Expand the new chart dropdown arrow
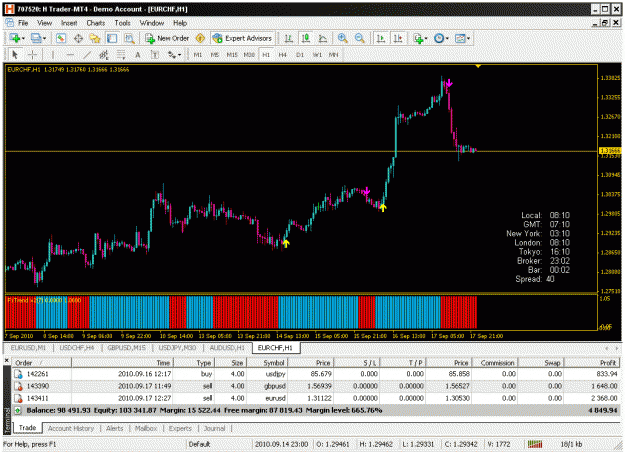The height and width of the screenshot is (452, 625). (23, 39)
